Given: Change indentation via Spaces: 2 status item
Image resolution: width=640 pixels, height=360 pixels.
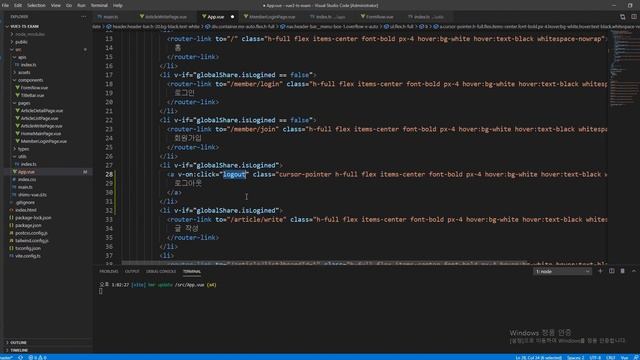Looking at the screenshot, I should (x=576, y=358).
